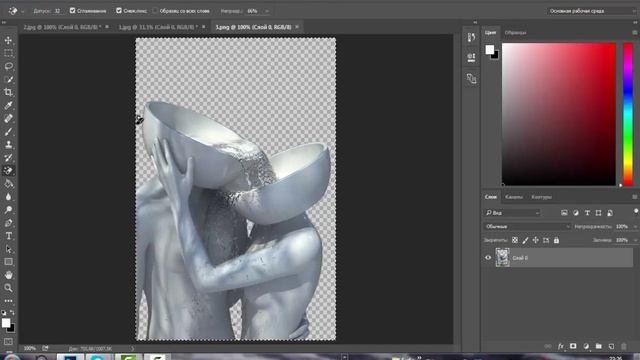The height and width of the screenshot is (360, 640).
Task: Toggle the Смежные пиксели checkbox
Action: 119,11
